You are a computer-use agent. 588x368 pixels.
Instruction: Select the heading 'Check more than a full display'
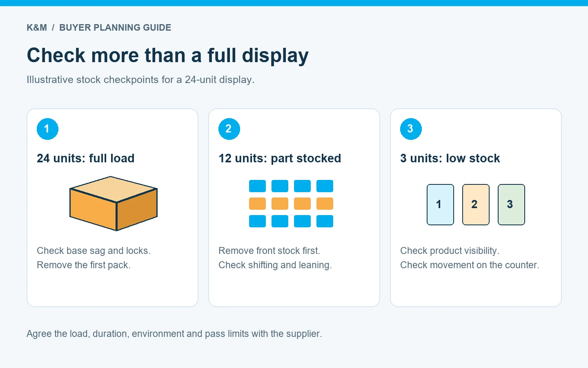click(168, 56)
